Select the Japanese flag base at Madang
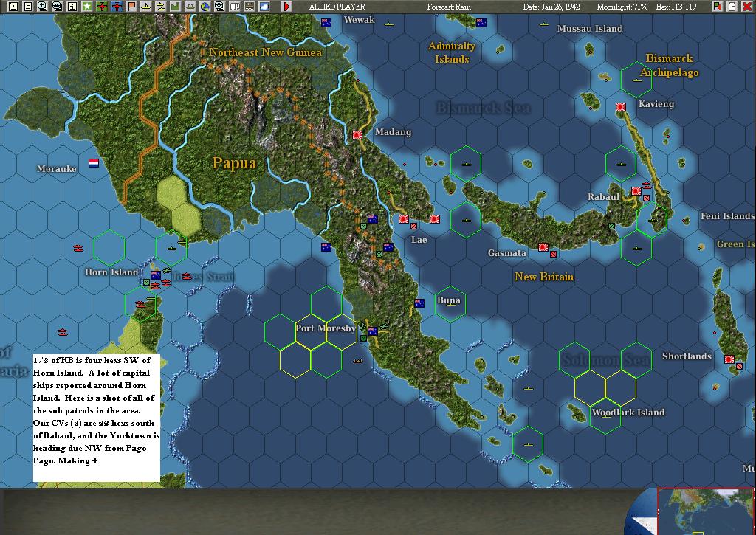Screen dimensions: 756x535 (357, 135)
